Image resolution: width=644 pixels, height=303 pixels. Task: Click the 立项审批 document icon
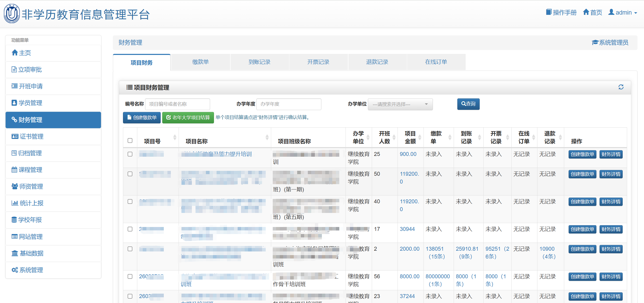(x=14, y=70)
